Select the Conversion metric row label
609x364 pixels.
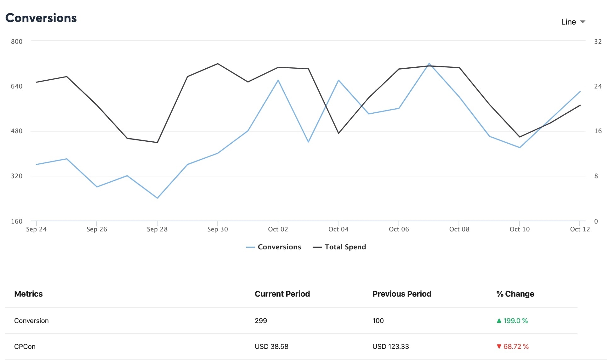(31, 321)
